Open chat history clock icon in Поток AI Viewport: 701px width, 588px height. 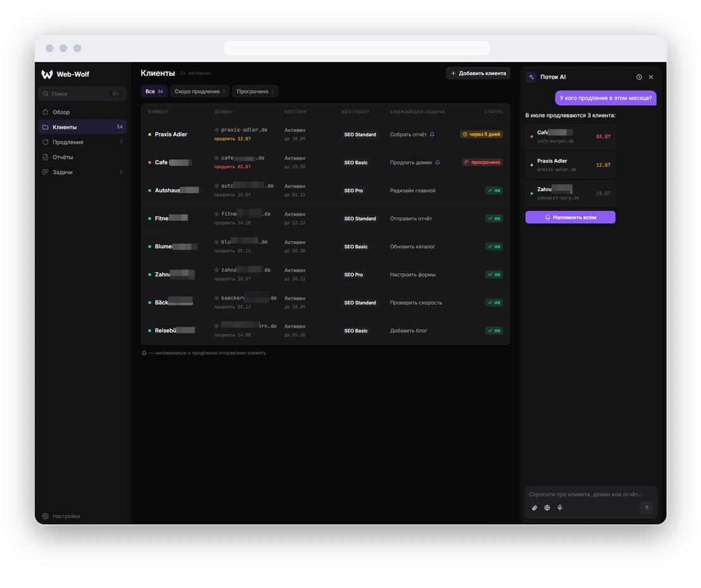coord(639,77)
